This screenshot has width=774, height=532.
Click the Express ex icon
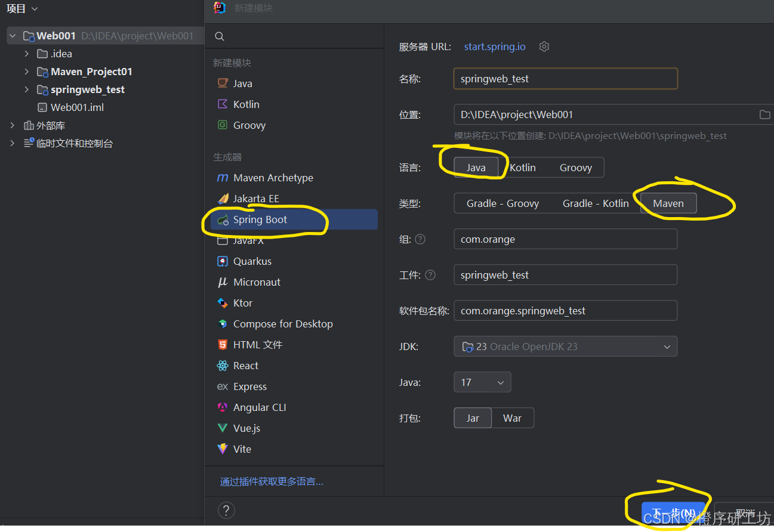pos(223,386)
